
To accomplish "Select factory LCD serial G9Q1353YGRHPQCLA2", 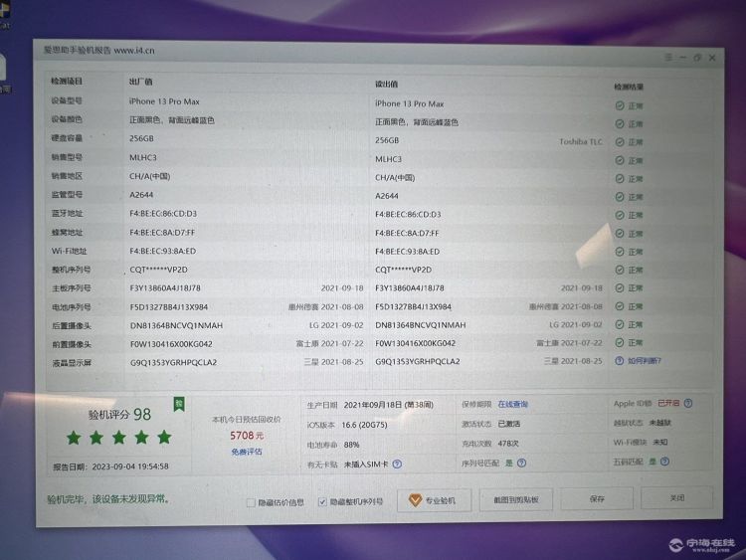I will 174,362.
